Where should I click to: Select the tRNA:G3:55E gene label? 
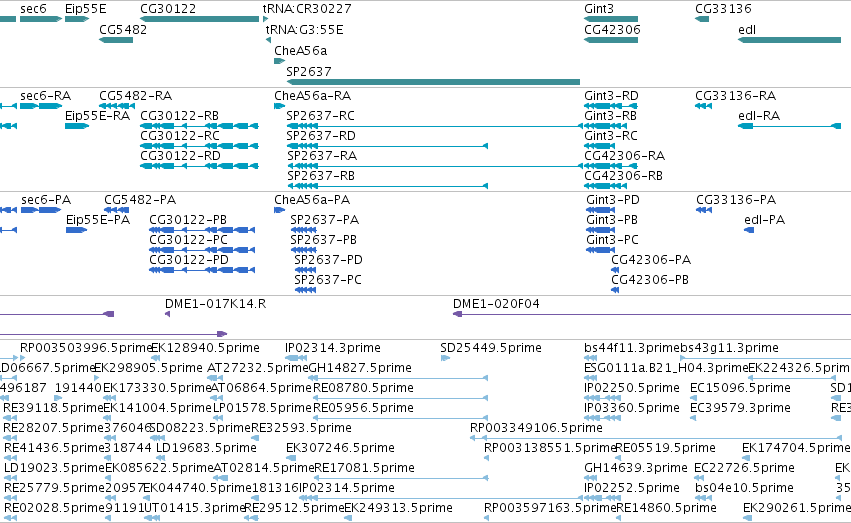click(x=304, y=30)
